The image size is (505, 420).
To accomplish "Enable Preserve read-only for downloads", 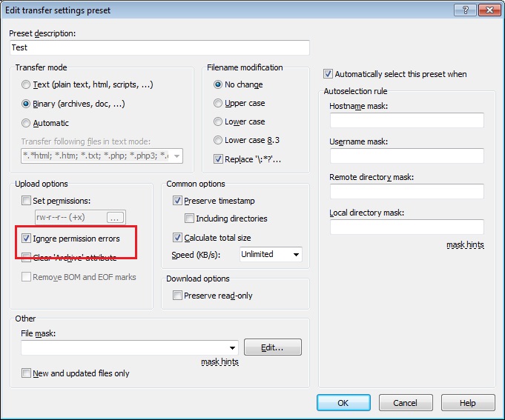I will click(x=178, y=296).
